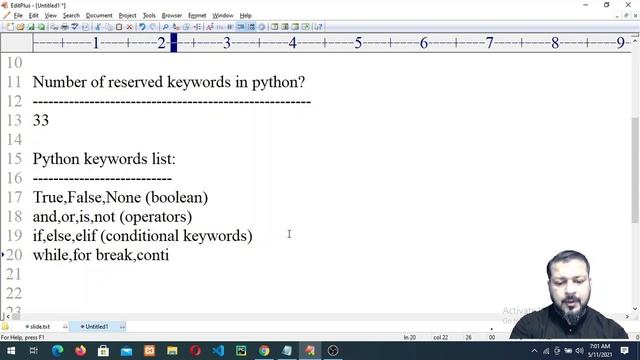This screenshot has width=640, height=360.
Task: Click the line "and,or,is,not (operators)"
Action: 112,217
